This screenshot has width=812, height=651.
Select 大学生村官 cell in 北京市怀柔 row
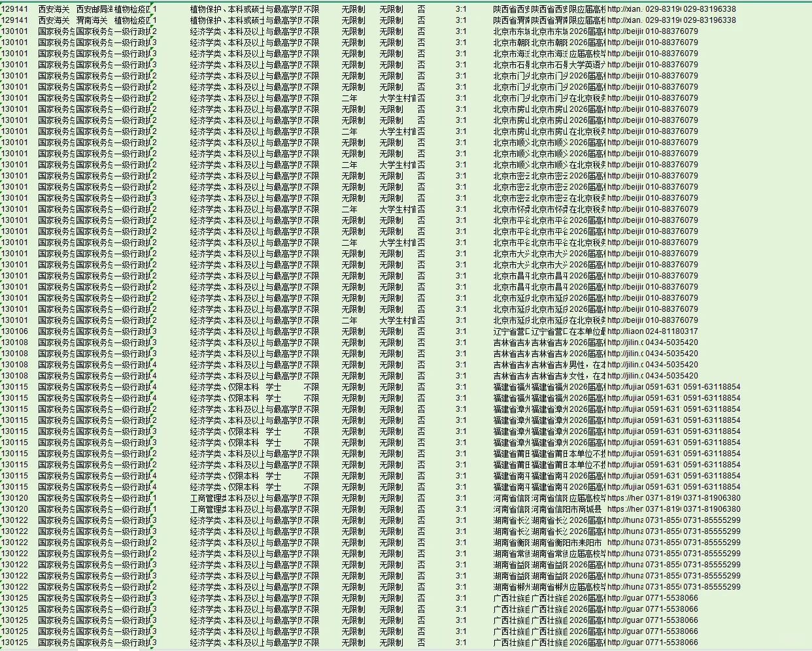(398, 209)
